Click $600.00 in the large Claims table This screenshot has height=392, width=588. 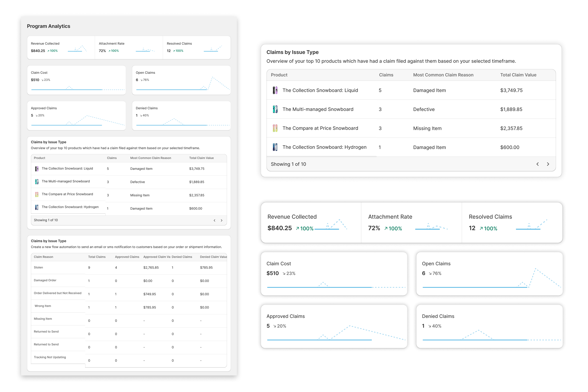coord(510,147)
